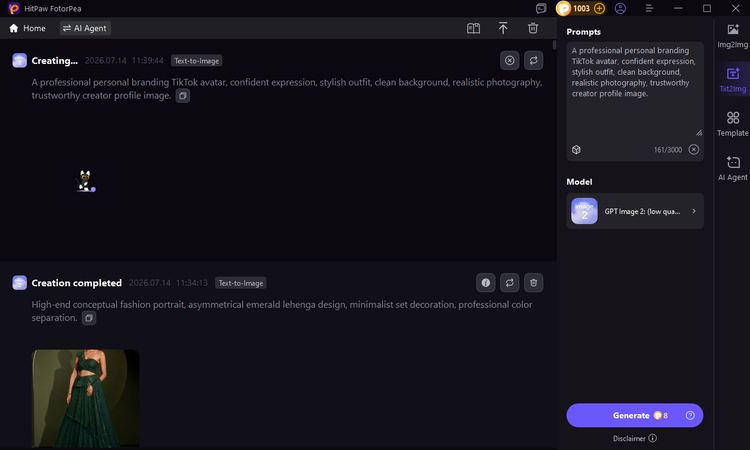Viewport: 750px width, 450px height.
Task: Go to the Home tab
Action: (27, 28)
